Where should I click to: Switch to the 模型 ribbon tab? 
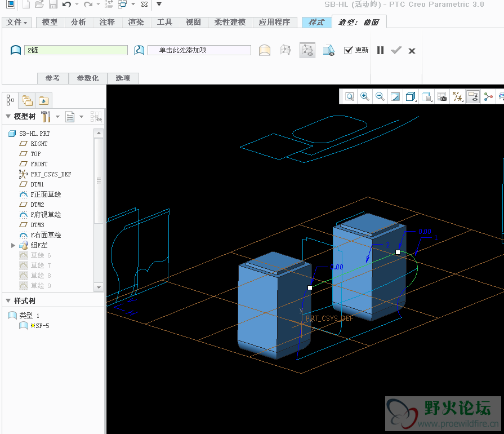pos(50,22)
